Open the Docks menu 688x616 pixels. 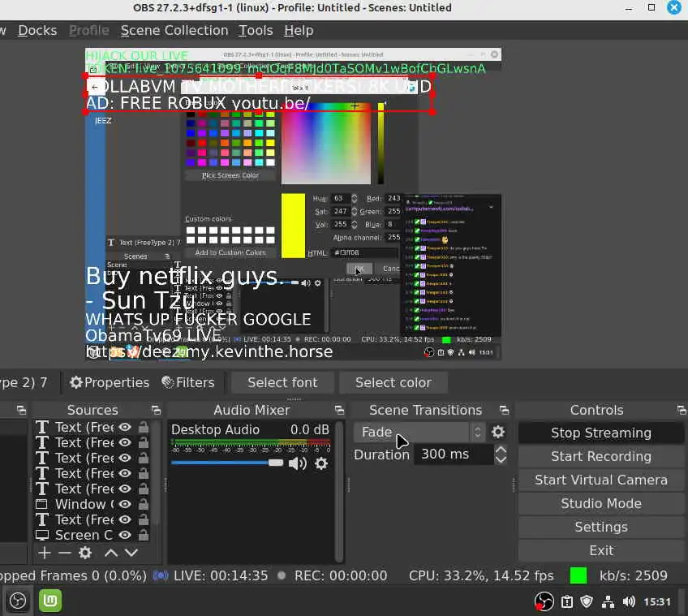pyautogui.click(x=37, y=30)
